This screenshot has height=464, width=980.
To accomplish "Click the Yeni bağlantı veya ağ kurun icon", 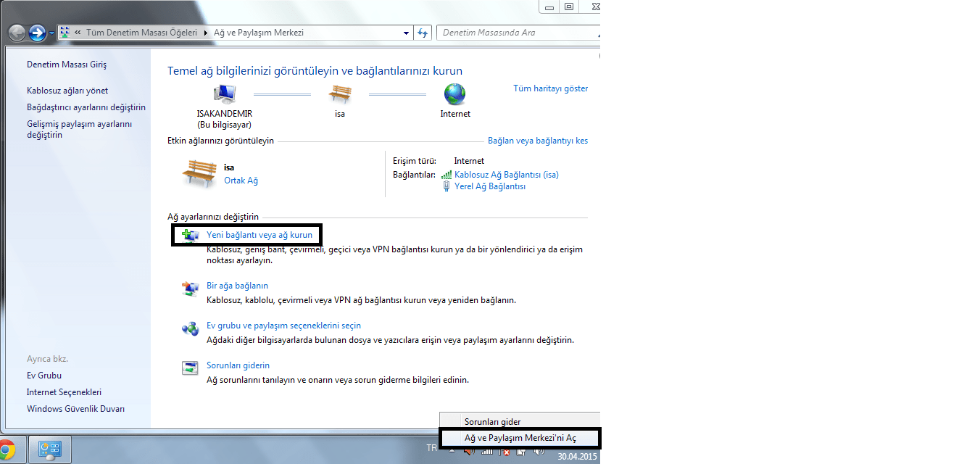I will (x=190, y=236).
